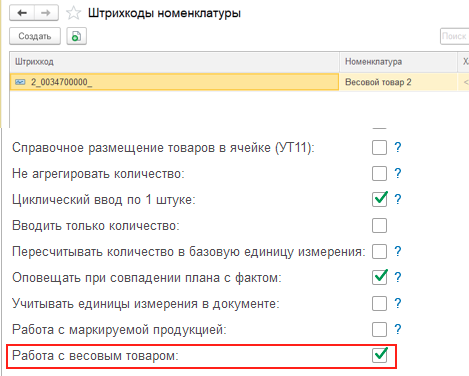The image size is (469, 376).
Task: Uncheck Работа с весовым товаром checkbox
Action: click(x=379, y=355)
